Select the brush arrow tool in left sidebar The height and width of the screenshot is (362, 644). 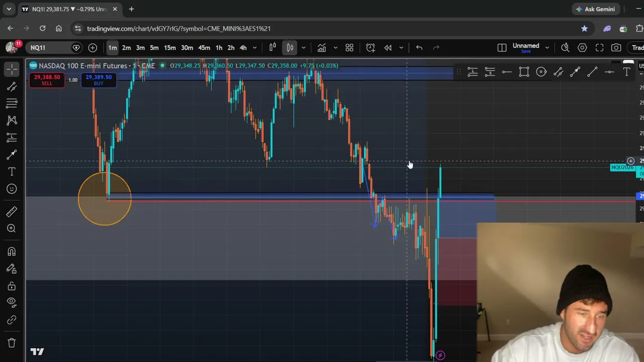click(x=12, y=154)
